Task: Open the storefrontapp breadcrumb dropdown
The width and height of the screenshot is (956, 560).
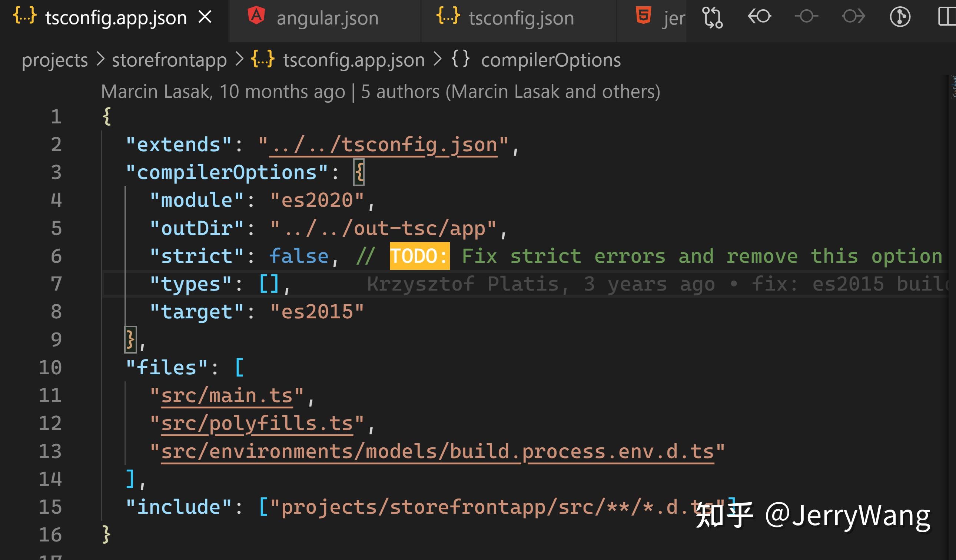Action: 170,60
